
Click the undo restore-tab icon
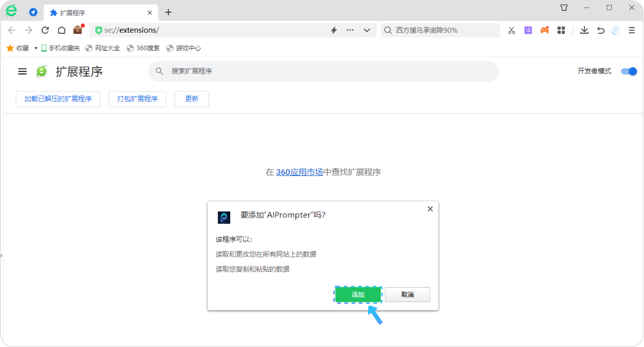tap(600, 30)
